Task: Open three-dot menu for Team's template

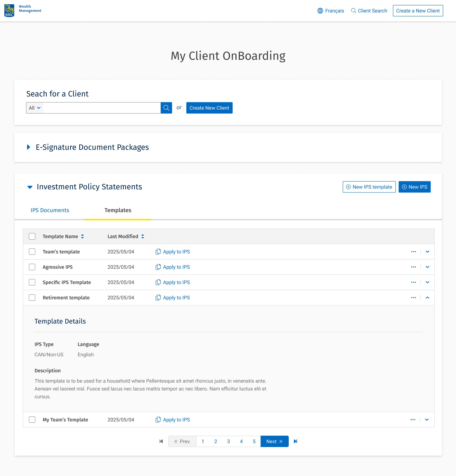Action: [413, 252]
